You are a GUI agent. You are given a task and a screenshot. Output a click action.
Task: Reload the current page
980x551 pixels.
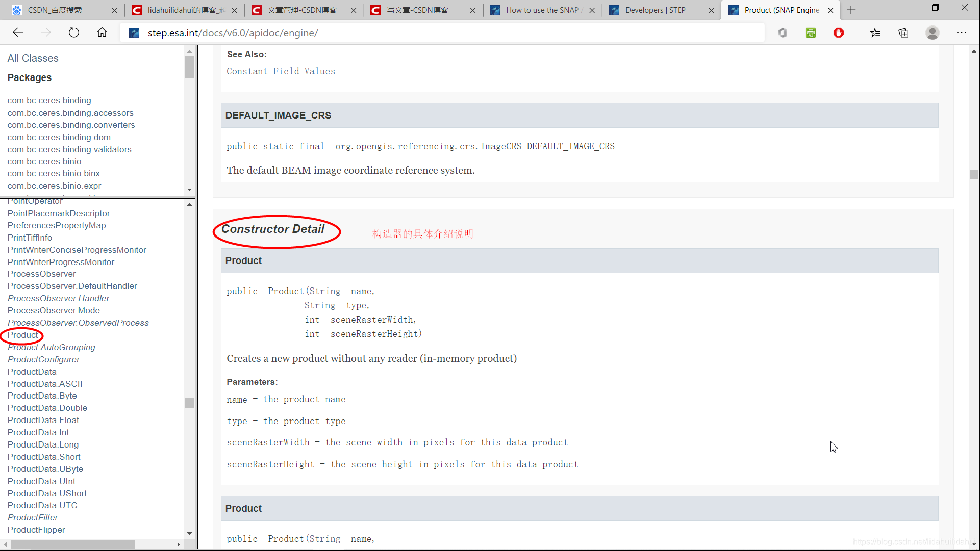[x=74, y=33]
